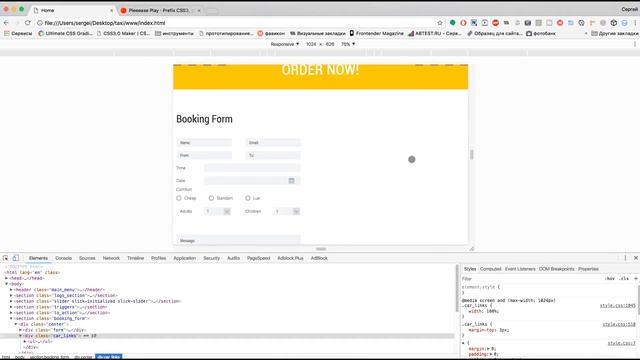The height and width of the screenshot is (360, 640).
Task: Open the style.css link for .car_links margin-top
Action: pos(619,324)
